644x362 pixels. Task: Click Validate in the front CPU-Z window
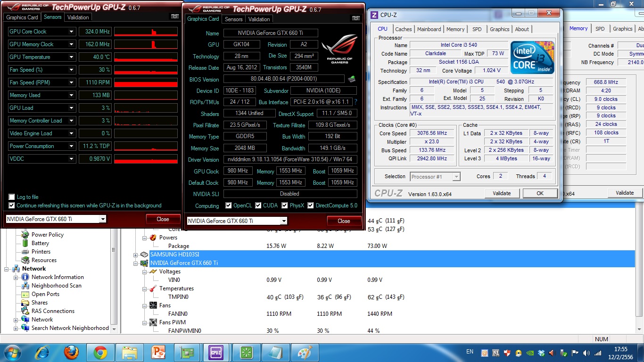pyautogui.click(x=502, y=193)
